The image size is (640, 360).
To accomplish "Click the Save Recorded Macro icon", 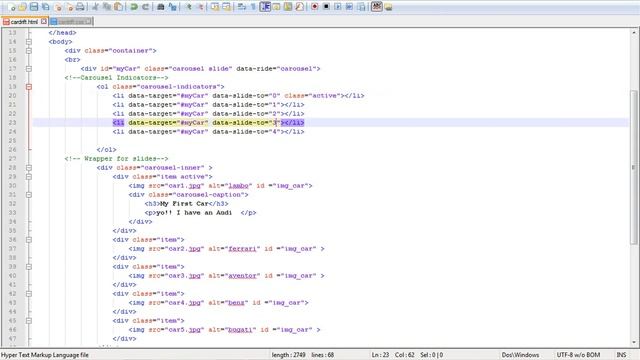I will pos(361,7).
